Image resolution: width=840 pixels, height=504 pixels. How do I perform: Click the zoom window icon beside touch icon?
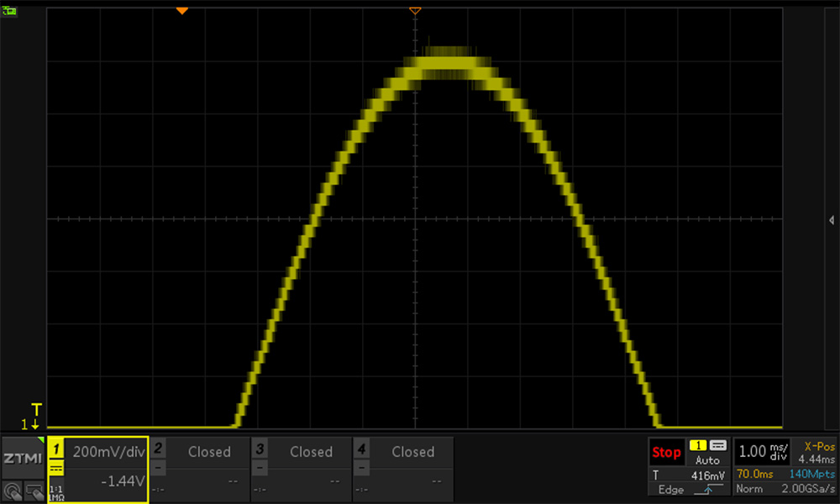(34, 489)
